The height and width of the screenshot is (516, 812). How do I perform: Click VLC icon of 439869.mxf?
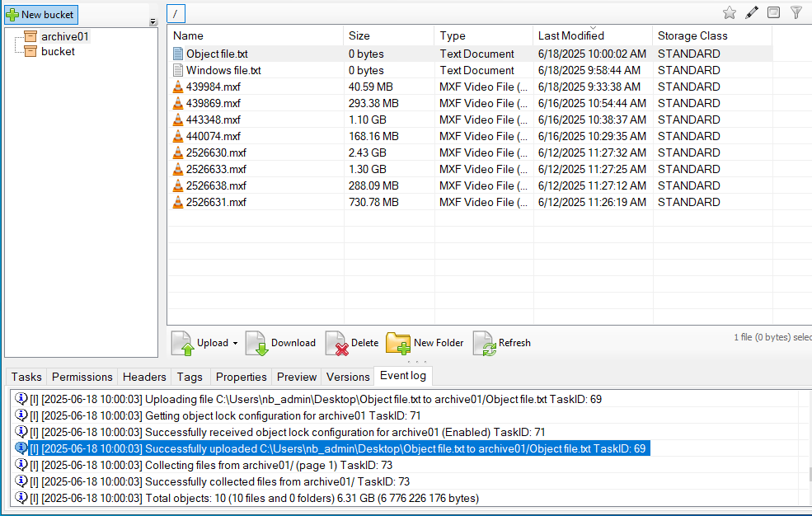coord(177,103)
